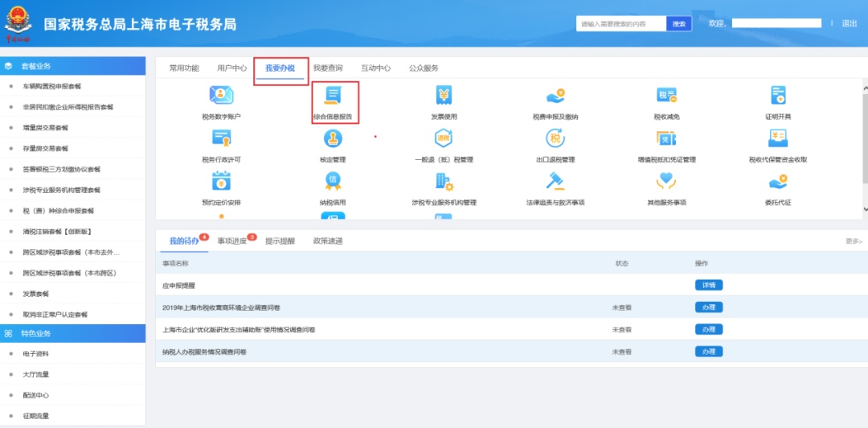
Task: Click the search input field
Action: point(620,24)
